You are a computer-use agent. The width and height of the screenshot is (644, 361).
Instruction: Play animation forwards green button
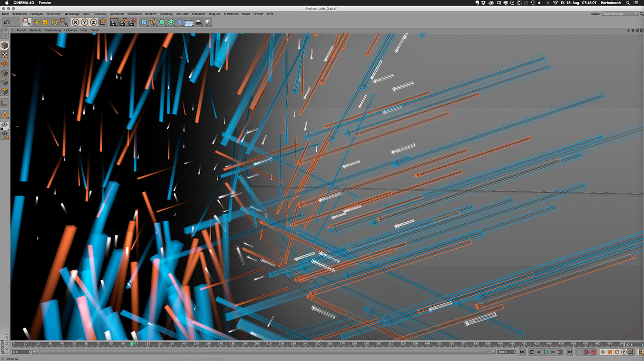(546, 352)
